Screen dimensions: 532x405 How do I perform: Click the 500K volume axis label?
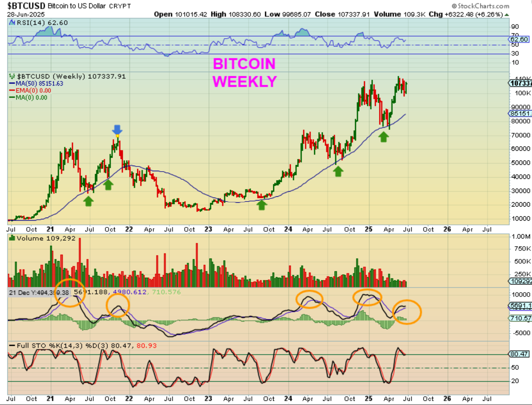pyautogui.click(x=522, y=261)
